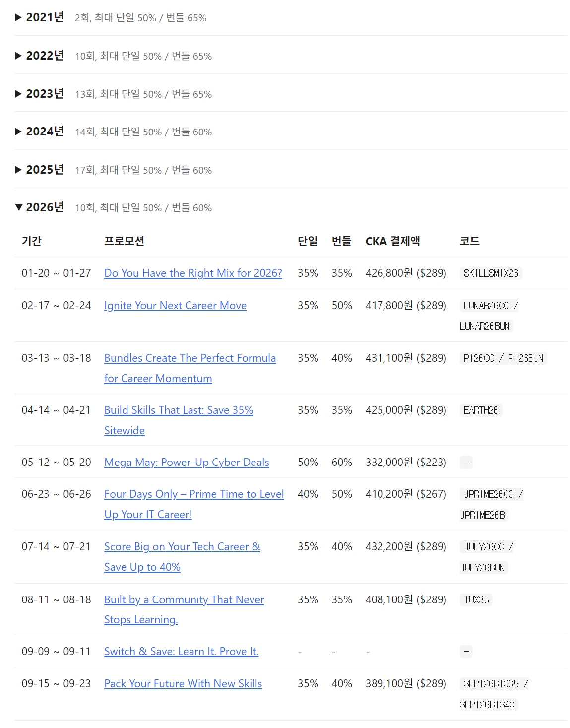Open "Four Days Only – Prime Time" link
The height and width of the screenshot is (728, 570).
click(x=194, y=494)
